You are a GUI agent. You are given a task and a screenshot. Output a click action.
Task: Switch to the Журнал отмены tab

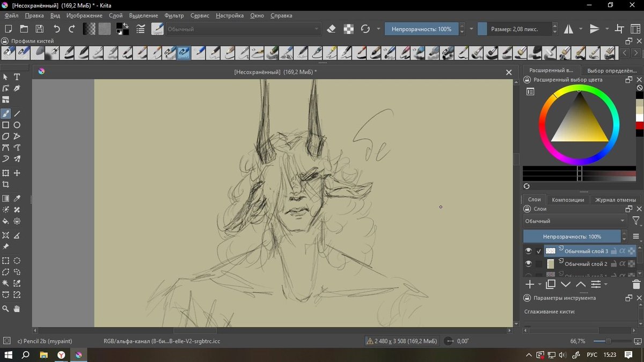615,200
